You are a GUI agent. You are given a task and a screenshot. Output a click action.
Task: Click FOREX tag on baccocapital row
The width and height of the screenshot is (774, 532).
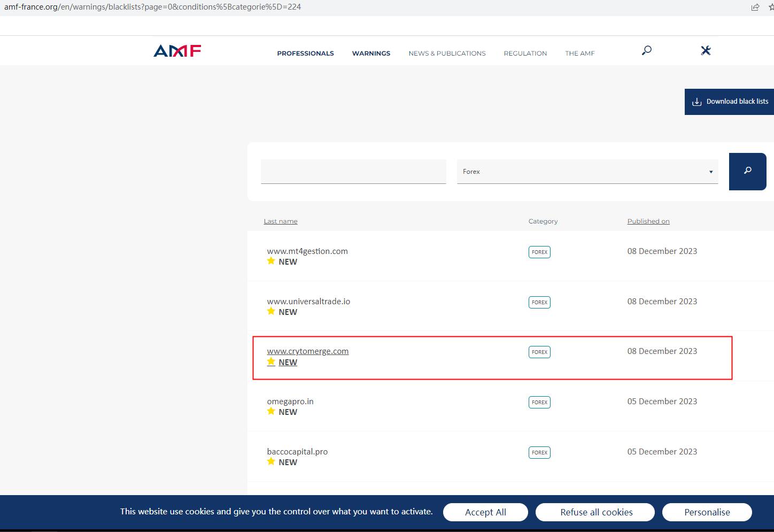[x=539, y=452]
